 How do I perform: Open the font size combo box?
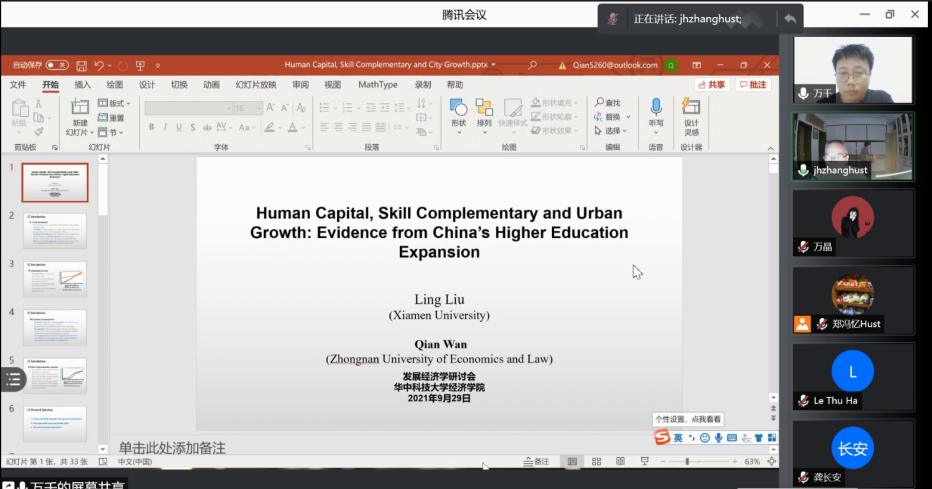pyautogui.click(x=249, y=108)
